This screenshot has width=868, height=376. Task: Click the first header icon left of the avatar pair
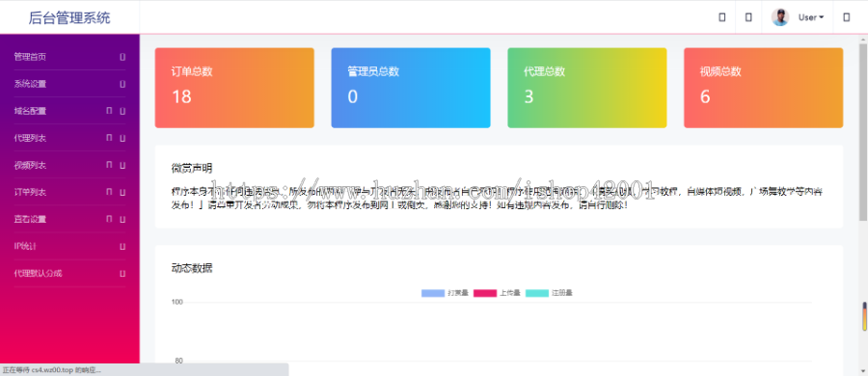(721, 17)
